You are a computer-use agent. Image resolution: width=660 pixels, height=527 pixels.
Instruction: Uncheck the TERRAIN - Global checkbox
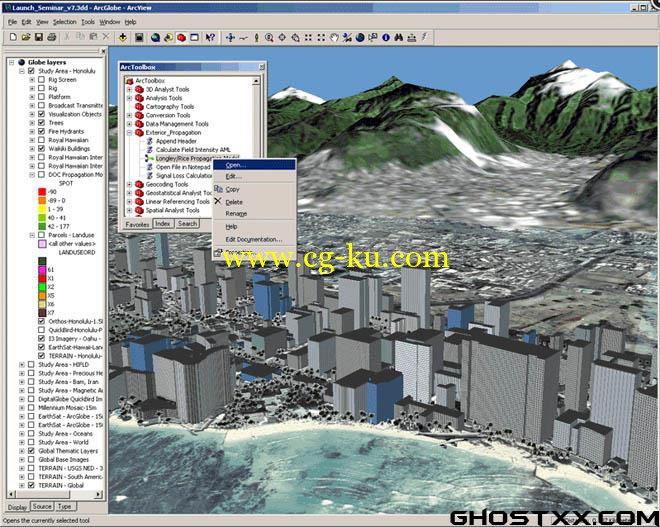click(x=31, y=485)
